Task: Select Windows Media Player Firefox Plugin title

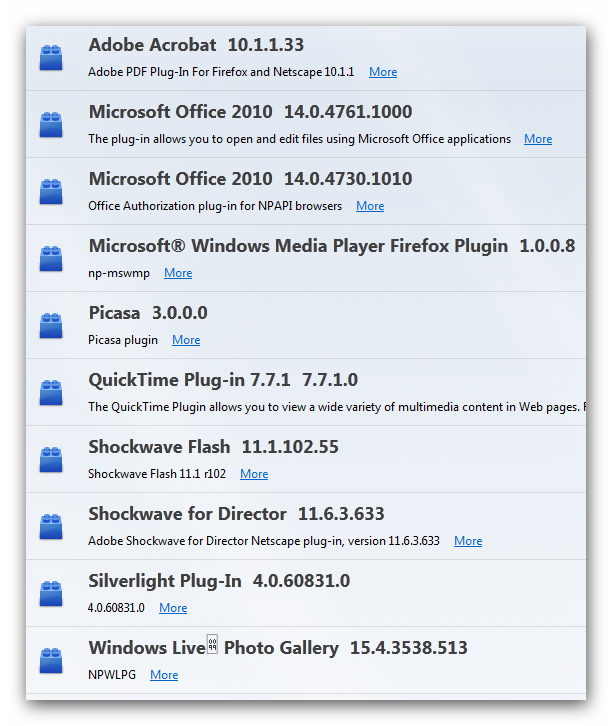Action: coord(332,246)
